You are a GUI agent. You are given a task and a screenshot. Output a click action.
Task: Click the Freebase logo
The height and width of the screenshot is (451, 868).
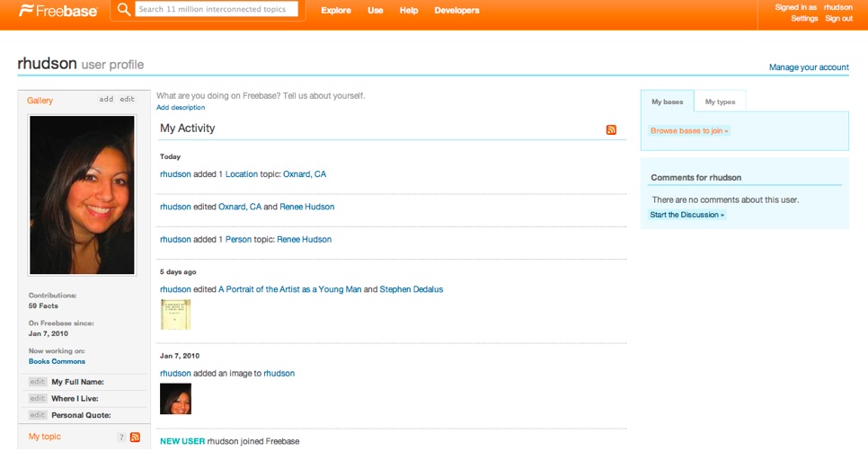58,11
